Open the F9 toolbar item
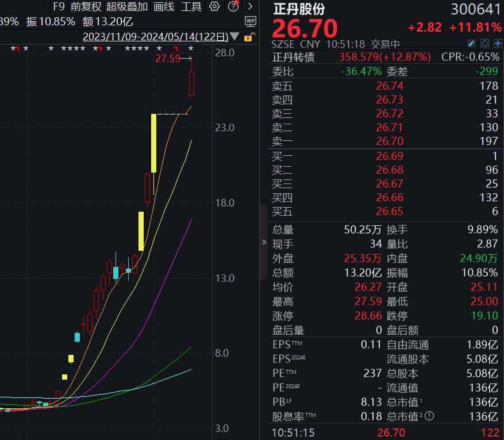Image resolution: width=504 pixels, height=440 pixels. tap(59, 6)
